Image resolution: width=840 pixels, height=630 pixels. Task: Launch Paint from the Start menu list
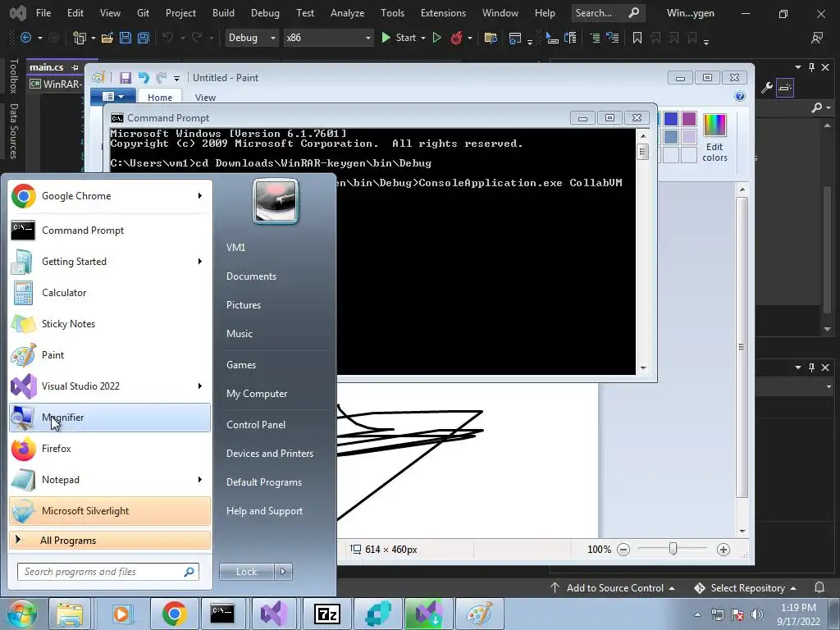(x=110, y=354)
